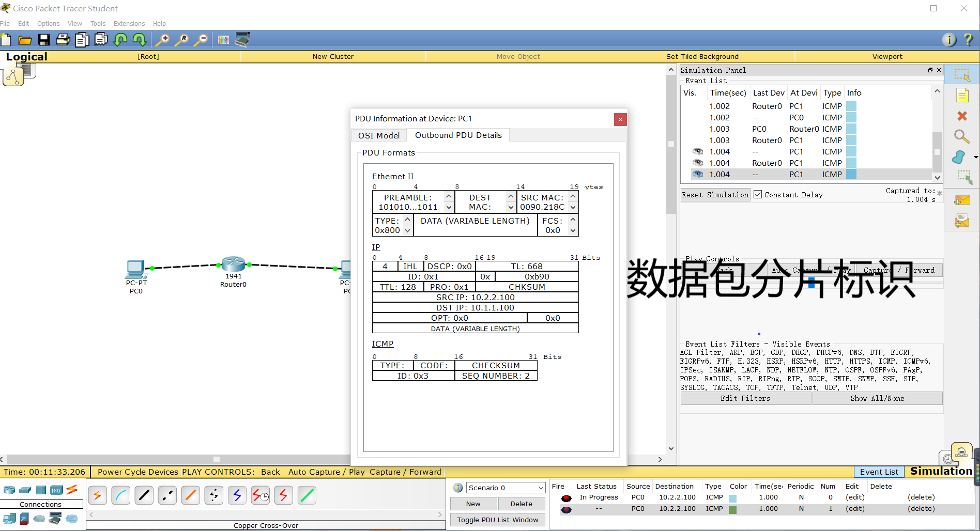Create a new network file
This screenshot has width=980, height=531.
6,40
